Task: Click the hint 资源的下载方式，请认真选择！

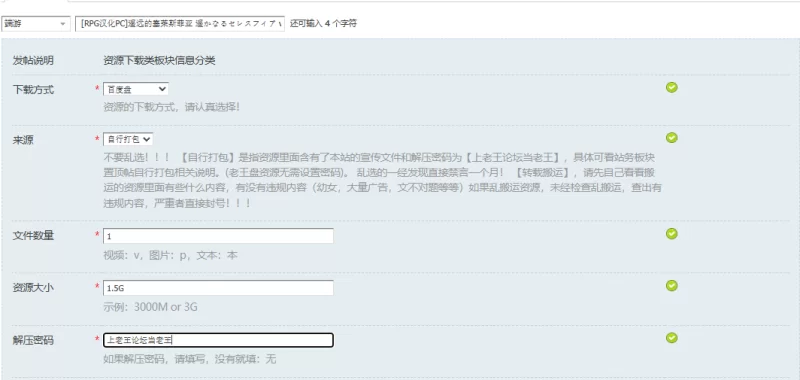Action: 171,108
